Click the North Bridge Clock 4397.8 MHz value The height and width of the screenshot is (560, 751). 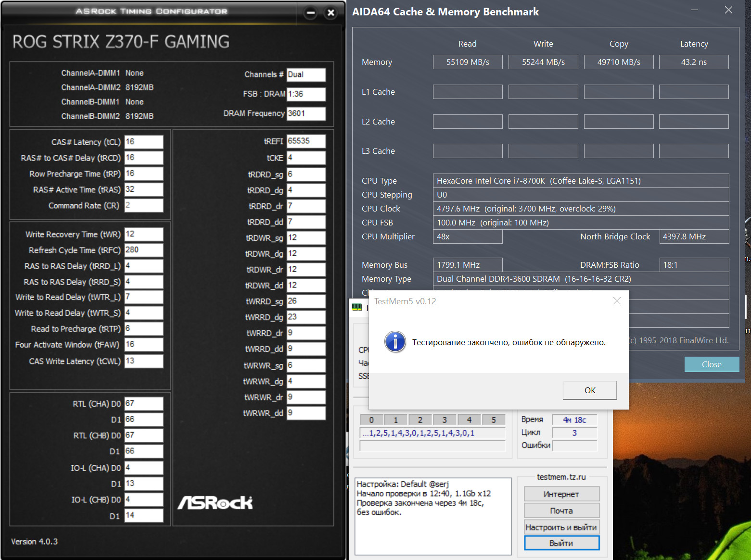[x=694, y=236]
